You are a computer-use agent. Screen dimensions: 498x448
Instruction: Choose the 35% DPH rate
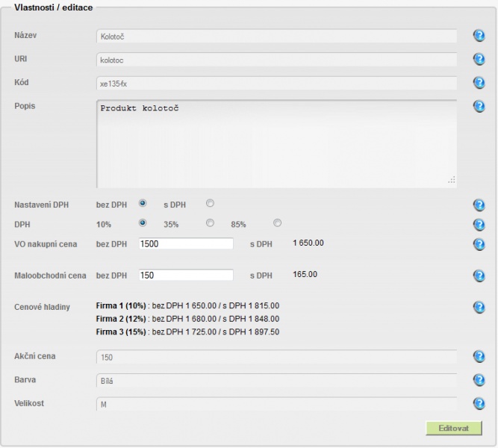(210, 223)
